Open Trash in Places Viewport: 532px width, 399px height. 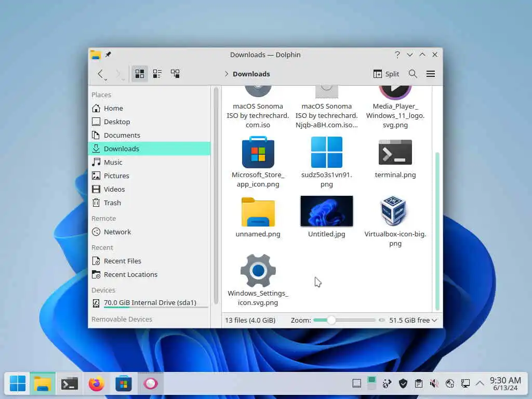149,203
